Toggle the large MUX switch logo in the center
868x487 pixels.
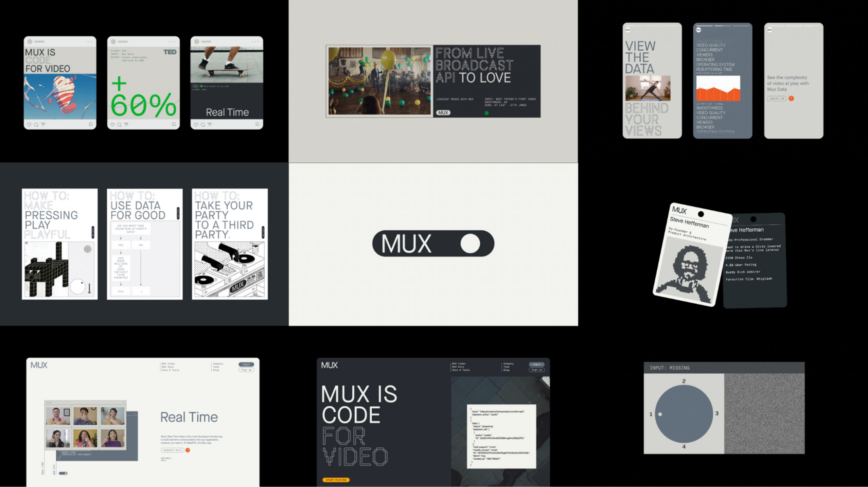(433, 243)
